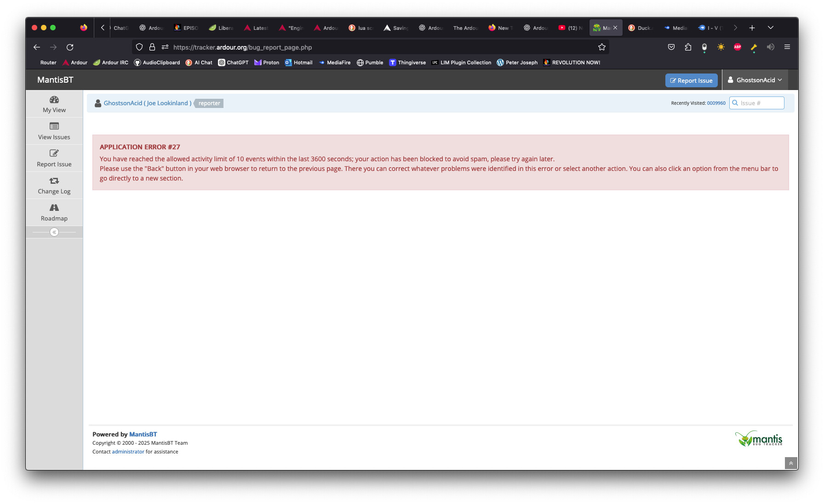The width and height of the screenshot is (824, 504).
Task: Click the blue Report Issue button
Action: tap(691, 80)
